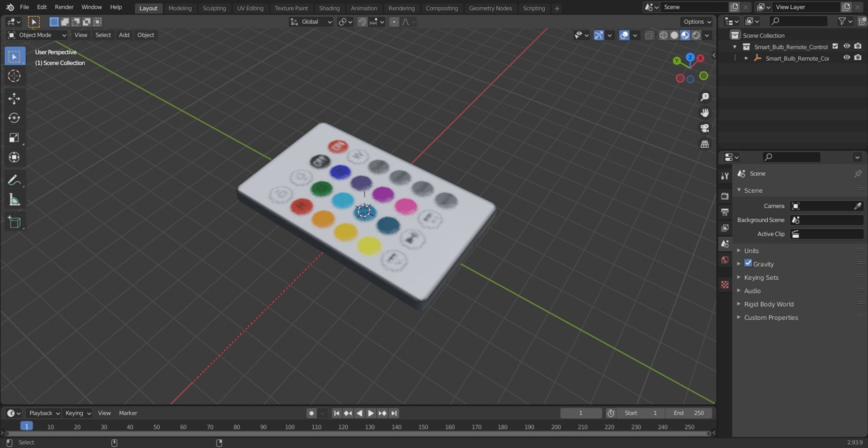868x448 pixels.
Task: Toggle the camera view icon
Action: (704, 128)
